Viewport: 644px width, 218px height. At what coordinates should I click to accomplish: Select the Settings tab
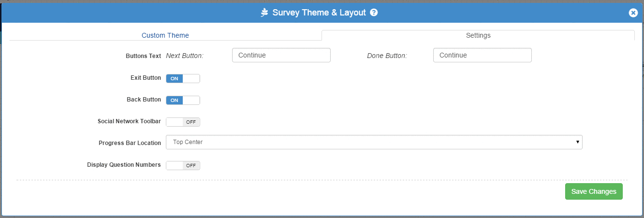point(478,35)
